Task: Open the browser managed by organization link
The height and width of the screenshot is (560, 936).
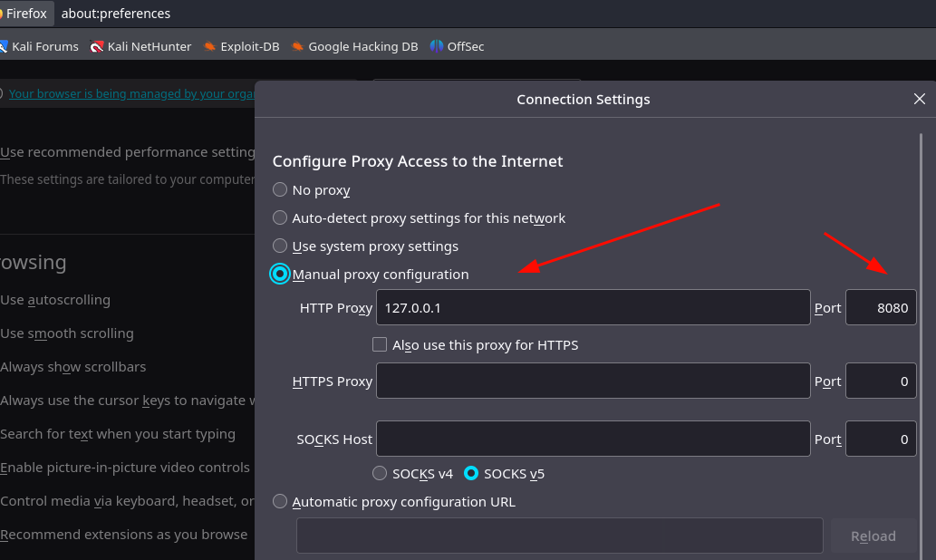Action: (x=131, y=93)
